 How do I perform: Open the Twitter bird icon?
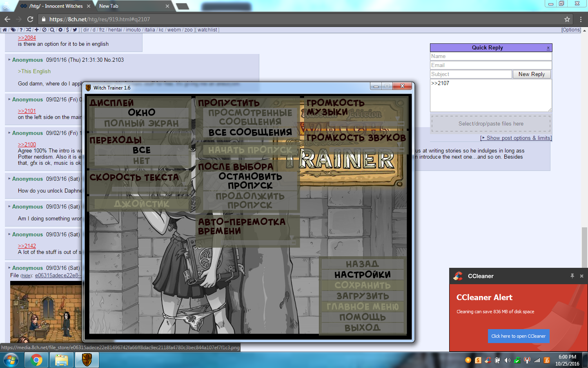coord(75,30)
